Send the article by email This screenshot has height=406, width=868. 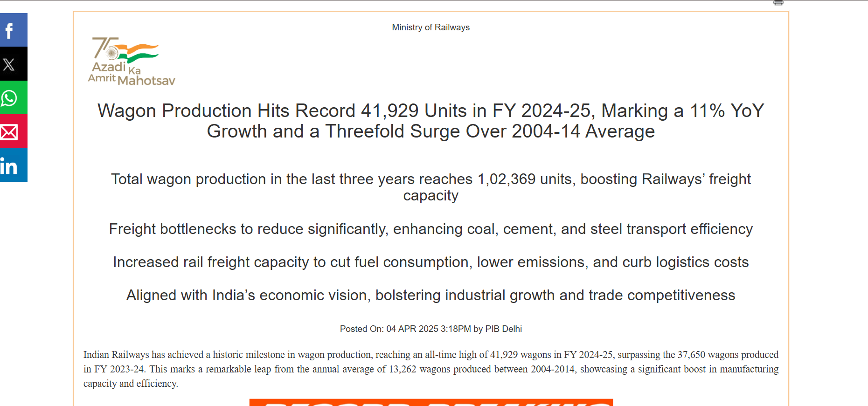[14, 131]
